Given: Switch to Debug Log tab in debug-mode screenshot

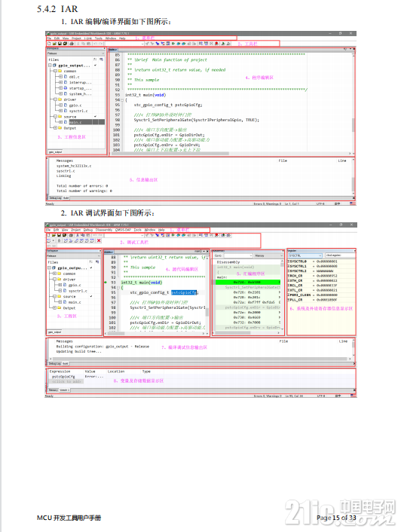Looking at the screenshot, I should pos(55,363).
